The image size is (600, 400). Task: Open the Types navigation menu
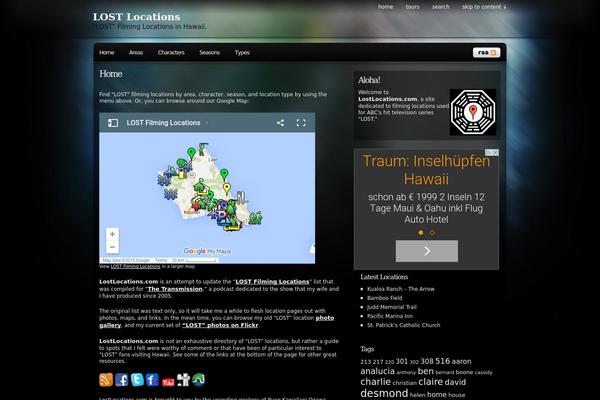(242, 52)
